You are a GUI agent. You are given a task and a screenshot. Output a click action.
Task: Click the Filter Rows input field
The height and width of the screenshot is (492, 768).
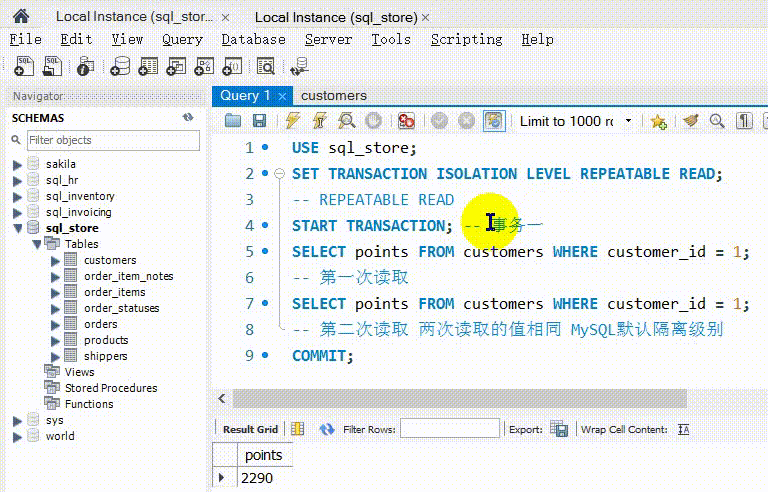(x=450, y=428)
